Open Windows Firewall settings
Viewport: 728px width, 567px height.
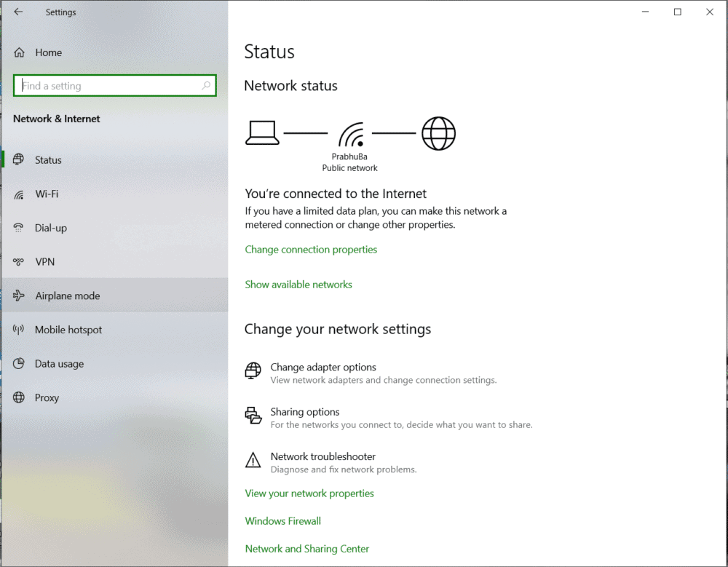[282, 520]
